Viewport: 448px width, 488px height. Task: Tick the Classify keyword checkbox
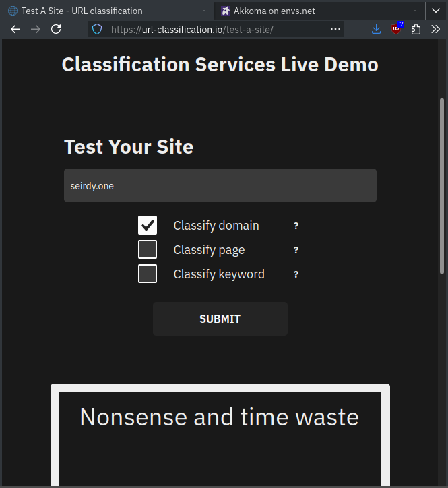click(148, 274)
